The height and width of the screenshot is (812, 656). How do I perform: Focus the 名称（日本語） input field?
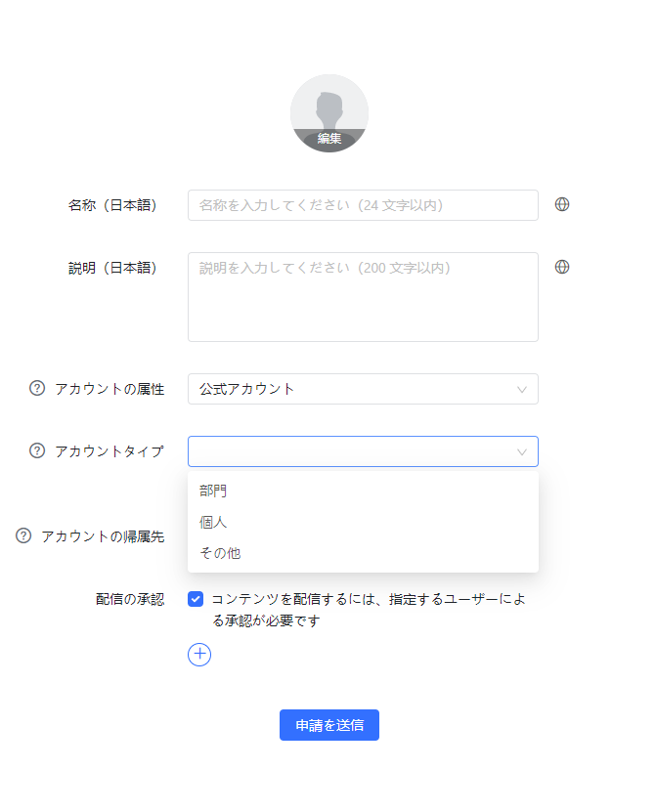(363, 205)
